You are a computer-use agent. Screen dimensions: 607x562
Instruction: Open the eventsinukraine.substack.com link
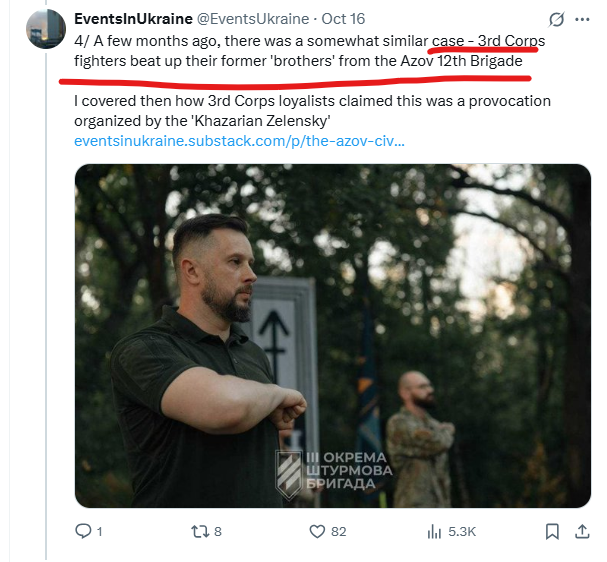click(x=238, y=141)
